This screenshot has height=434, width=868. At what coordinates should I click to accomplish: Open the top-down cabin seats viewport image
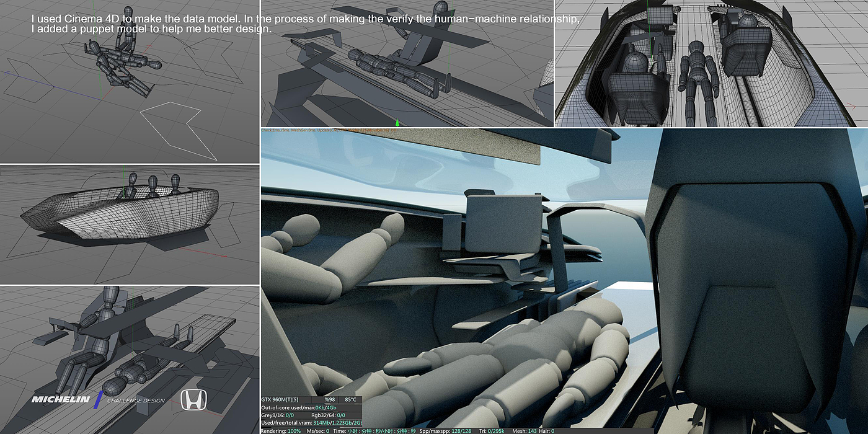point(711,63)
